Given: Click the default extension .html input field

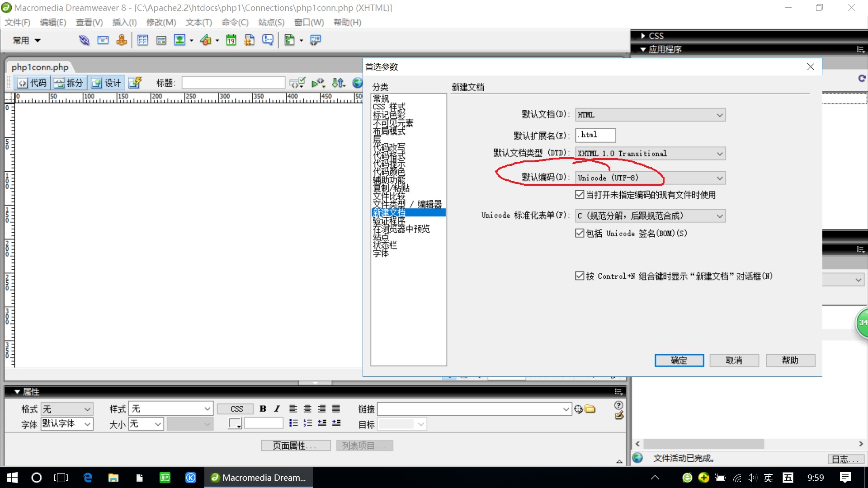Looking at the screenshot, I should click(595, 135).
